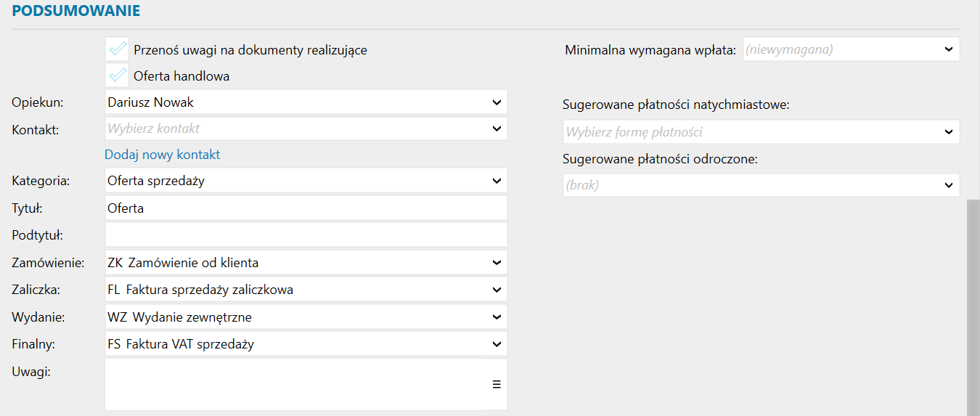Open the Finalny document dropdown

click(497, 344)
